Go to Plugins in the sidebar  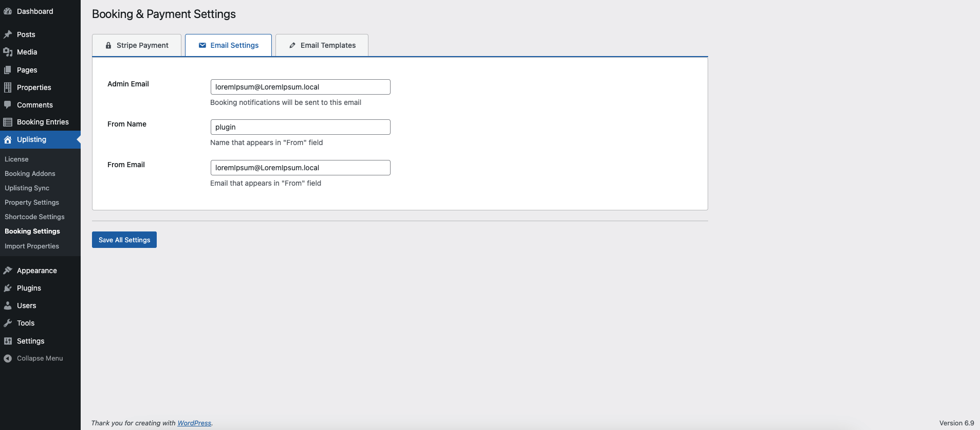coord(40,288)
